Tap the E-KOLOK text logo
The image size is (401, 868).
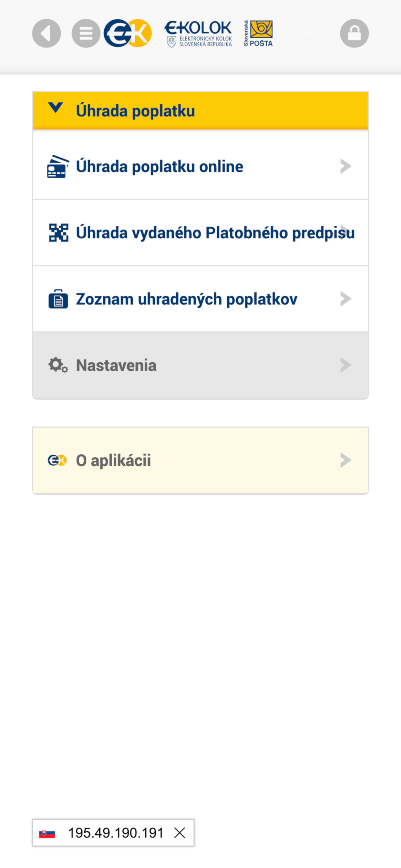click(x=198, y=33)
